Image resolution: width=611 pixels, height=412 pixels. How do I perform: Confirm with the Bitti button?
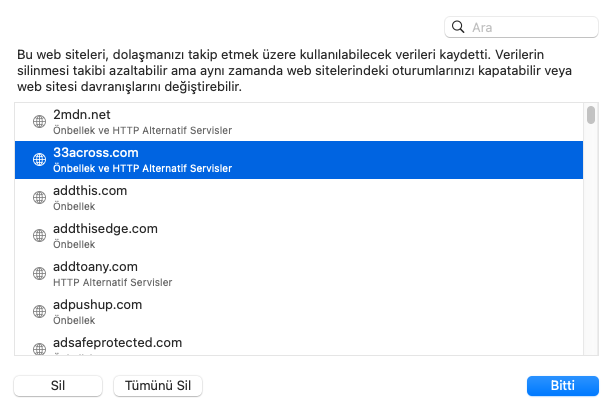click(562, 386)
